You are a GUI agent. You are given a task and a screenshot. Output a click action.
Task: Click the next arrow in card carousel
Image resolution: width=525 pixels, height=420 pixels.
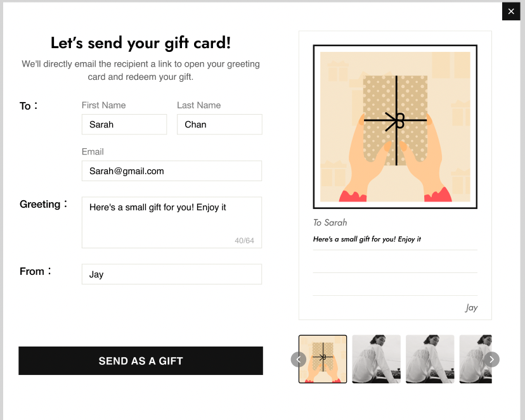pyautogui.click(x=491, y=359)
